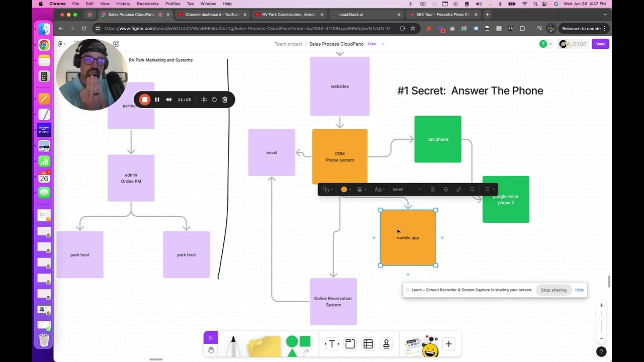This screenshot has width=644, height=362.
Task: Select the Table tool in bottom toolbar
Action: (x=368, y=344)
